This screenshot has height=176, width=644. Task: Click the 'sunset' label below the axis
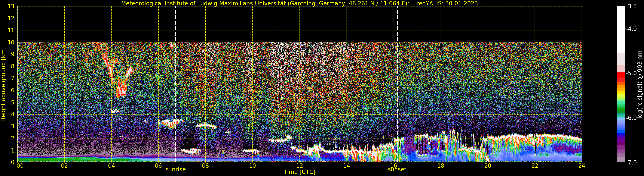[x=397, y=170]
